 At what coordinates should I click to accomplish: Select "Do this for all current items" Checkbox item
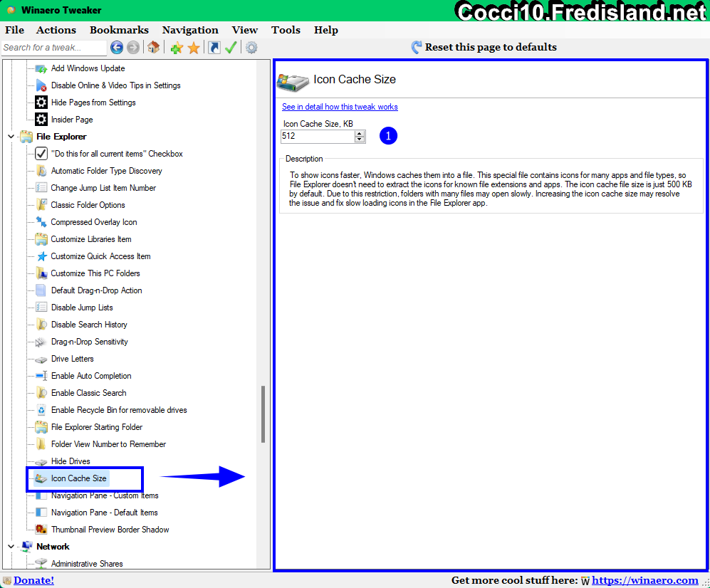tap(117, 154)
